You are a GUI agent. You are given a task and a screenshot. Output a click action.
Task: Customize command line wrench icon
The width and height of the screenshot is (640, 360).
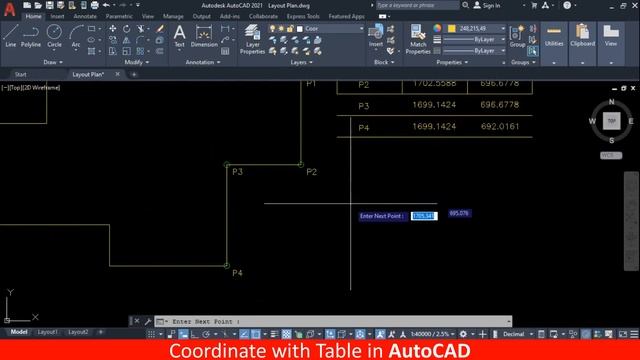point(148,322)
